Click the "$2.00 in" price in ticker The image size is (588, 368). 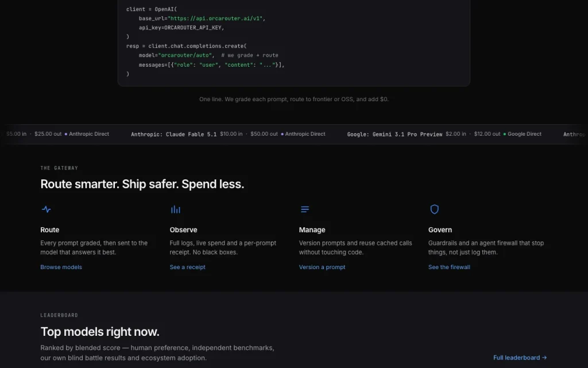click(455, 134)
